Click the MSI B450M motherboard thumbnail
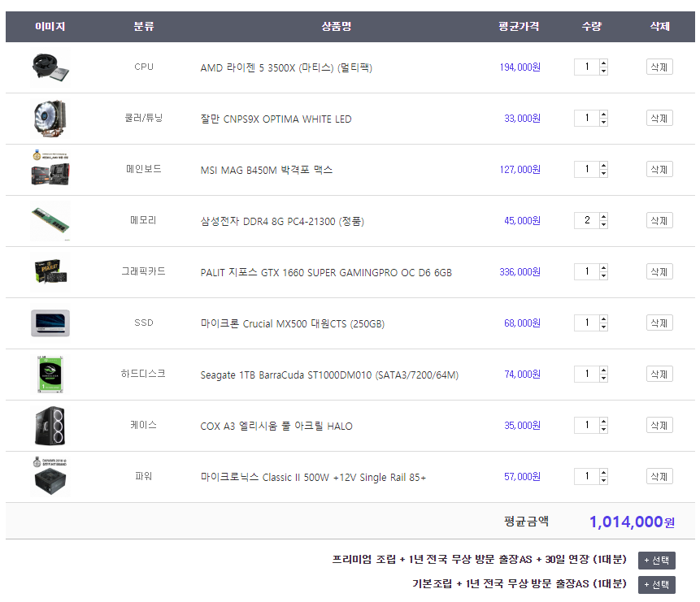The width and height of the screenshot is (700, 602). [x=50, y=170]
